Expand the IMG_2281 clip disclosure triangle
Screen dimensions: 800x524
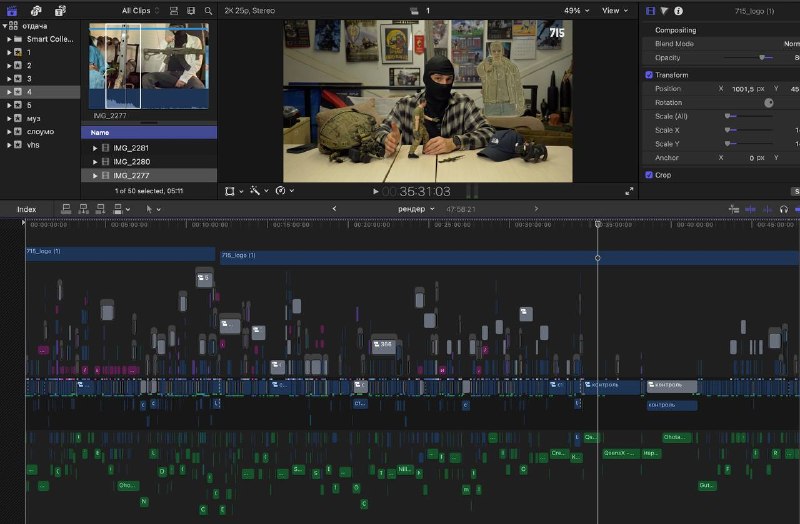(x=95, y=148)
